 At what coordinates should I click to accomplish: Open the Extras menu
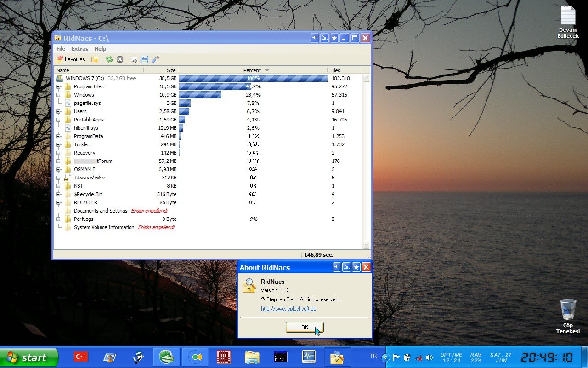coord(80,49)
